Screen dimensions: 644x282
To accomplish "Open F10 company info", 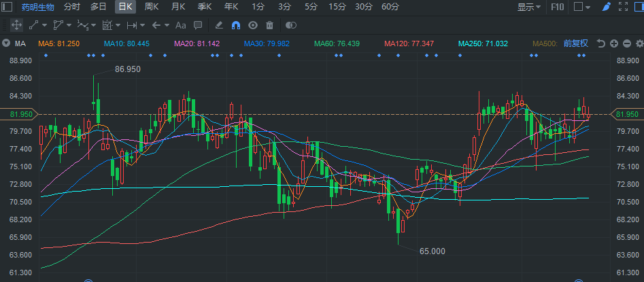I will click(557, 7).
